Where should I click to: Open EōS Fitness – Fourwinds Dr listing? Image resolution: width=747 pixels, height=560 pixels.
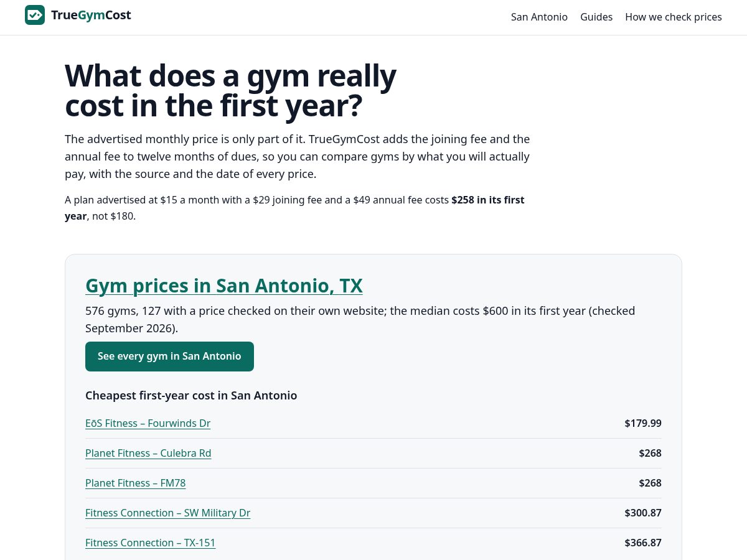tap(148, 423)
